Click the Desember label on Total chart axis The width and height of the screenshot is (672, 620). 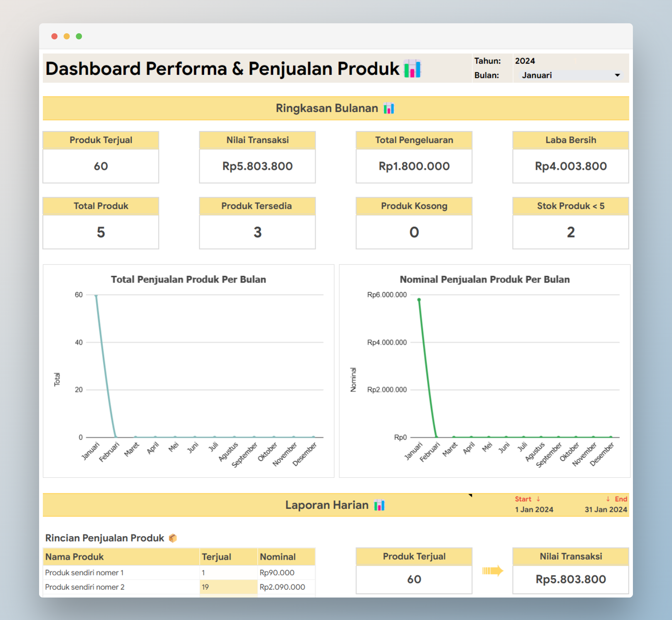pos(305,454)
